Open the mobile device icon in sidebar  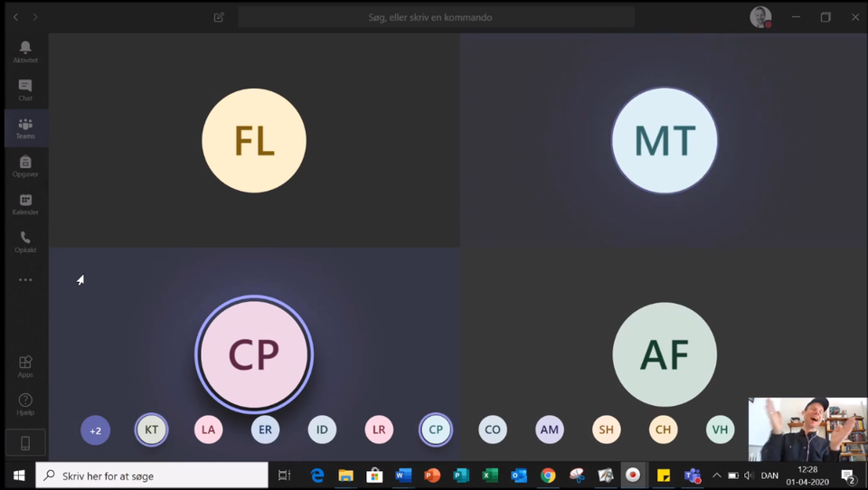[25, 443]
